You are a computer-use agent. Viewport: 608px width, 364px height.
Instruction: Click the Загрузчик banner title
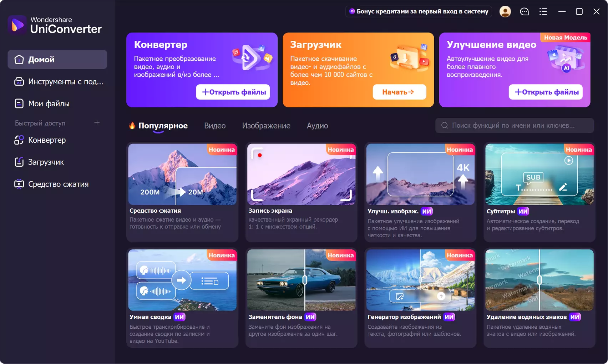pyautogui.click(x=316, y=45)
